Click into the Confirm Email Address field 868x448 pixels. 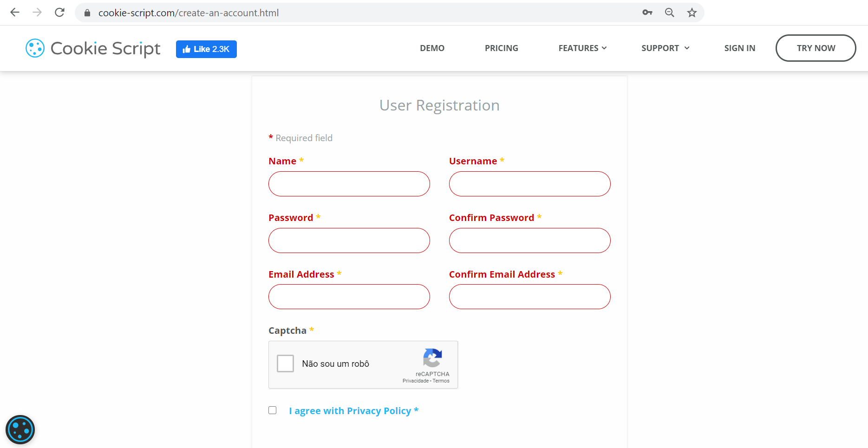tap(529, 297)
